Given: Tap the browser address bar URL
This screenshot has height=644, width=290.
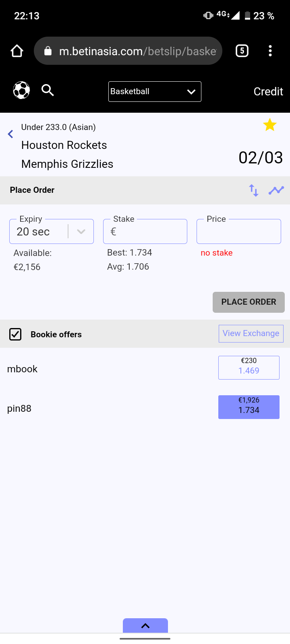Looking at the screenshot, I should (x=137, y=51).
